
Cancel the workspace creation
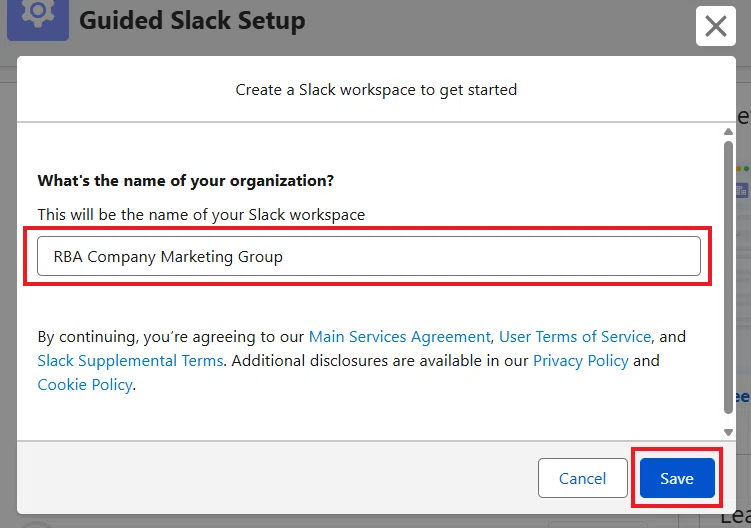point(582,478)
